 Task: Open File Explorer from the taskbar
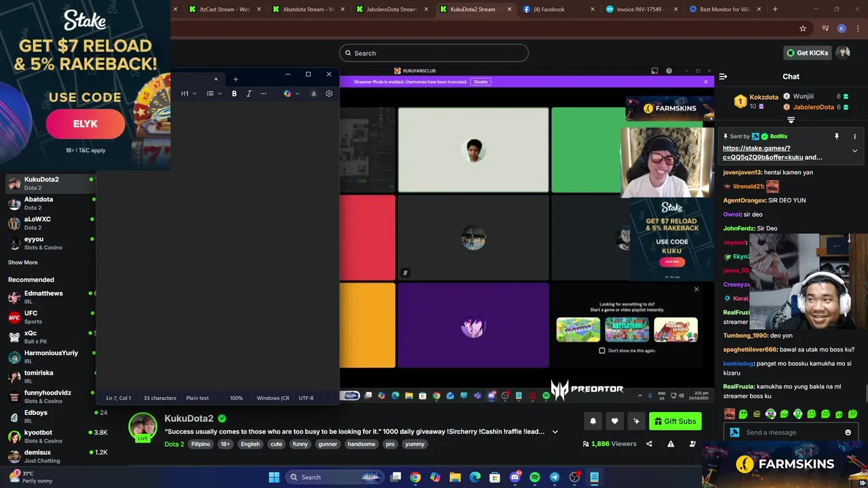tap(455, 477)
